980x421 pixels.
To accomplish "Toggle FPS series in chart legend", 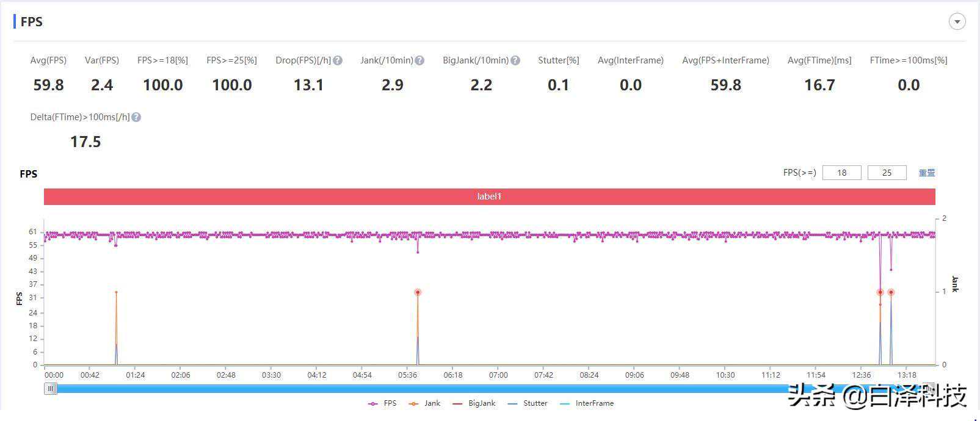I will (x=382, y=403).
